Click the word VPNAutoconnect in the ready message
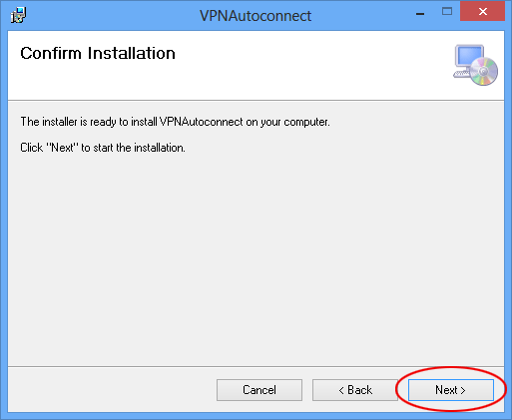This screenshot has width=512, height=420. (202, 122)
